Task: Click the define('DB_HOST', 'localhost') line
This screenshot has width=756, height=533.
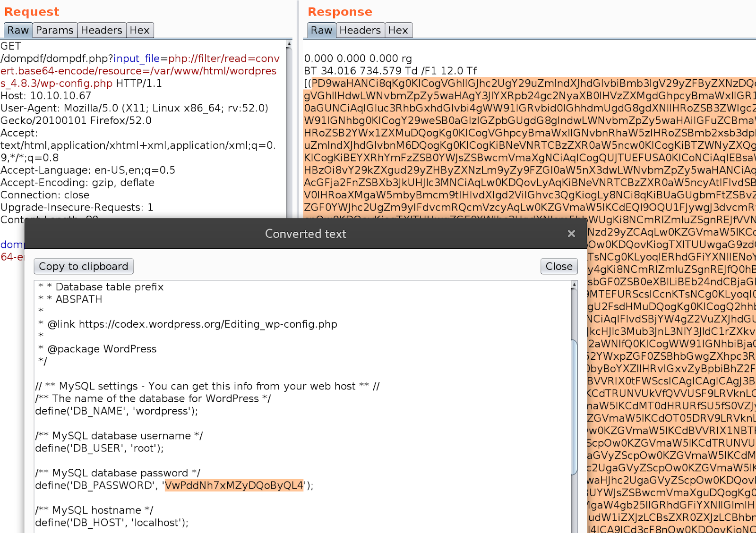Action: (x=112, y=523)
